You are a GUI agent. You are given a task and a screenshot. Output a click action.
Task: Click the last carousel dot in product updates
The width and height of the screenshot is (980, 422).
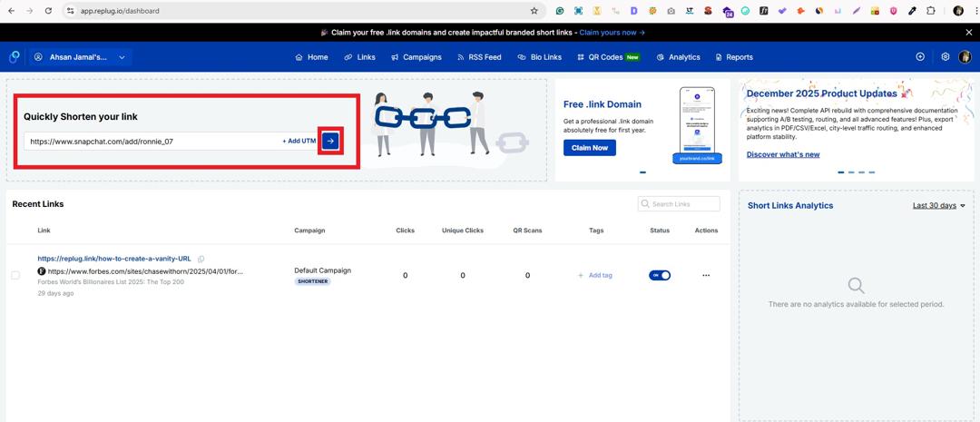(872, 172)
